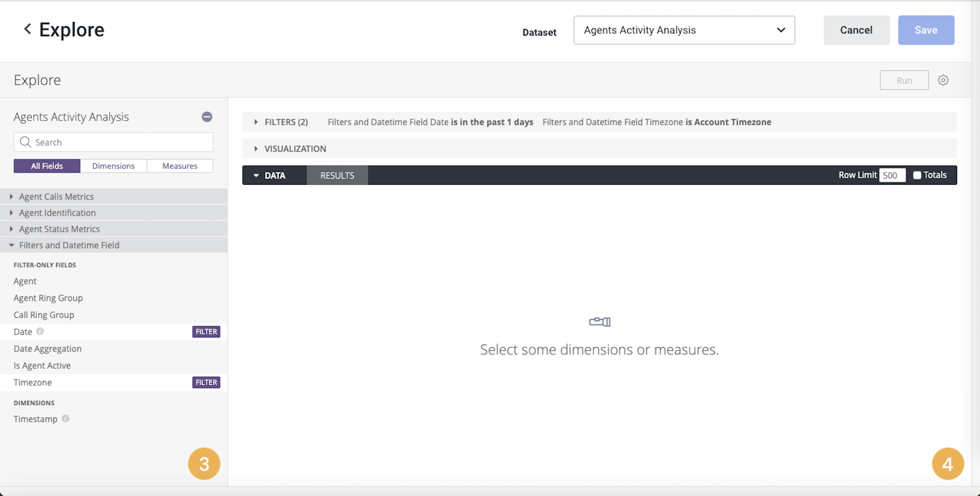Image resolution: width=980 pixels, height=496 pixels.
Task: Switch to the RESULTS tab
Action: point(337,175)
